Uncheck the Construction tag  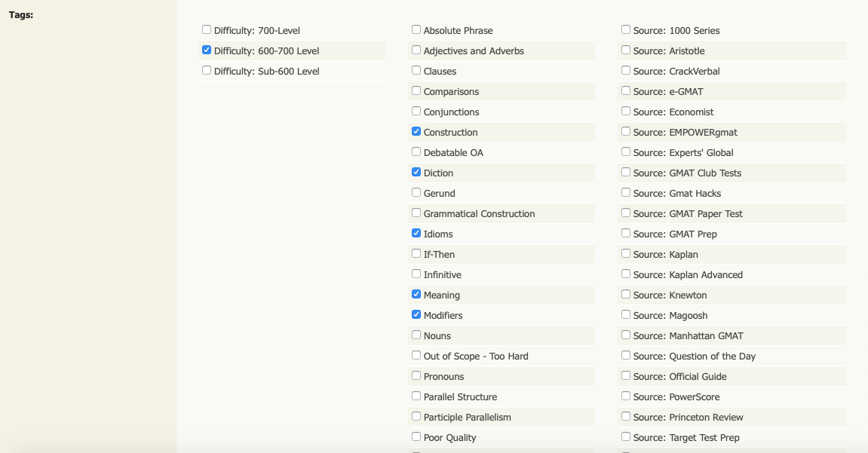click(x=416, y=132)
